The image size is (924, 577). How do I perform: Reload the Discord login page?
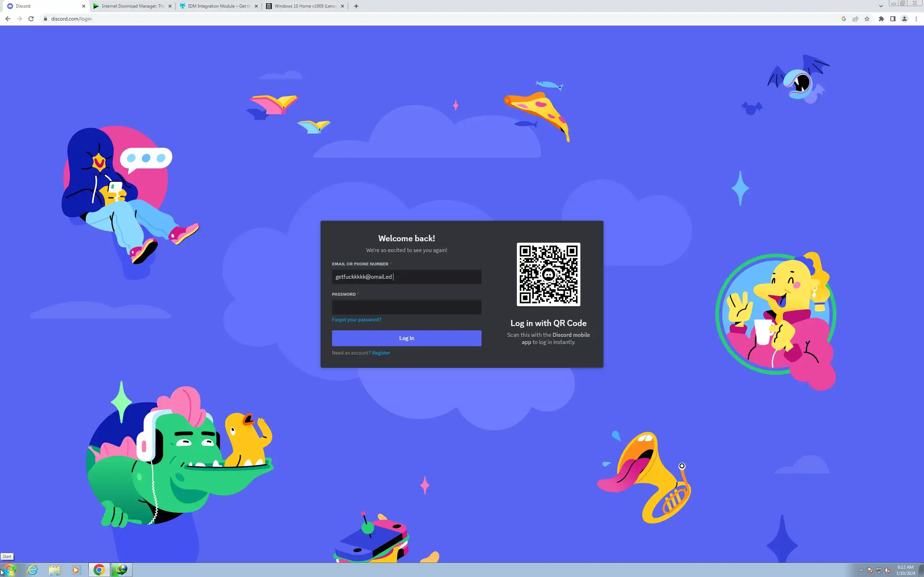coord(31,19)
